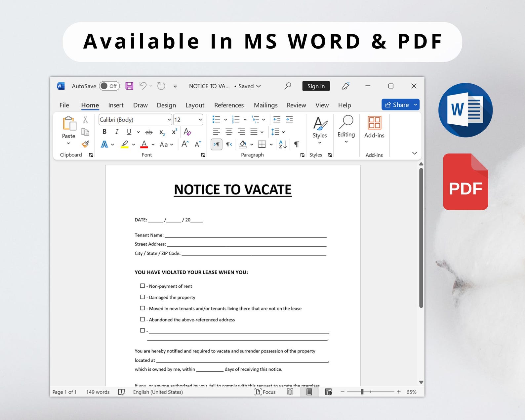
Task: Select the Format Painter brush icon
Action: 85,144
